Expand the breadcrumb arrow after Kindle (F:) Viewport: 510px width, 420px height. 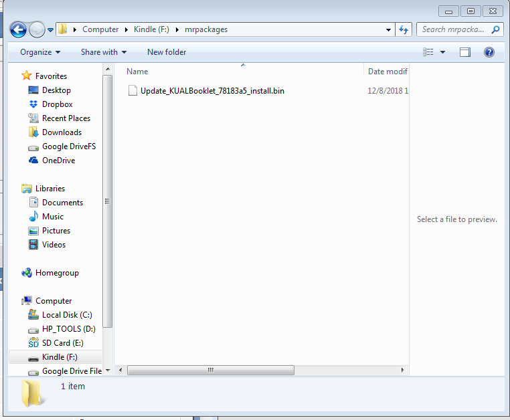click(x=177, y=29)
